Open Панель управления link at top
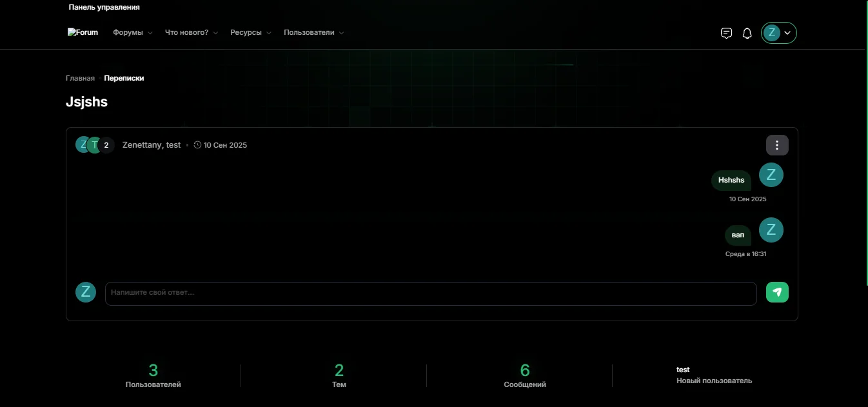The width and height of the screenshot is (868, 407). pyautogui.click(x=104, y=7)
